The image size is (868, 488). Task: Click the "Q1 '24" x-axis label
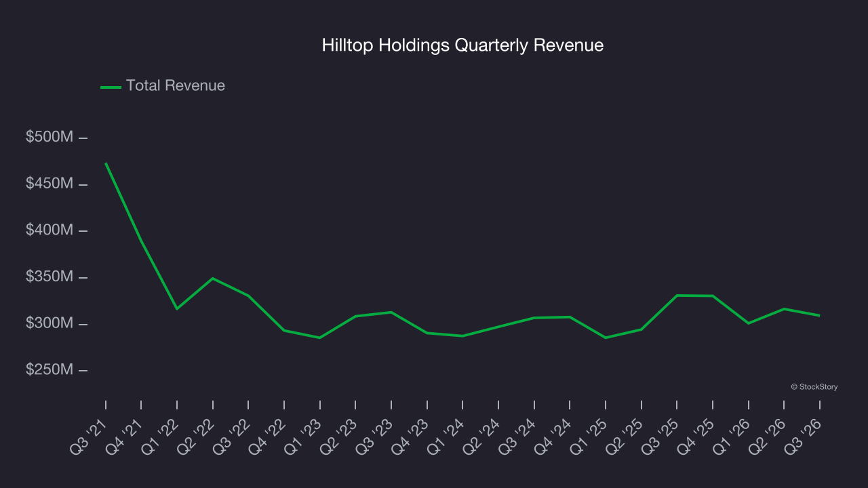[446, 435]
